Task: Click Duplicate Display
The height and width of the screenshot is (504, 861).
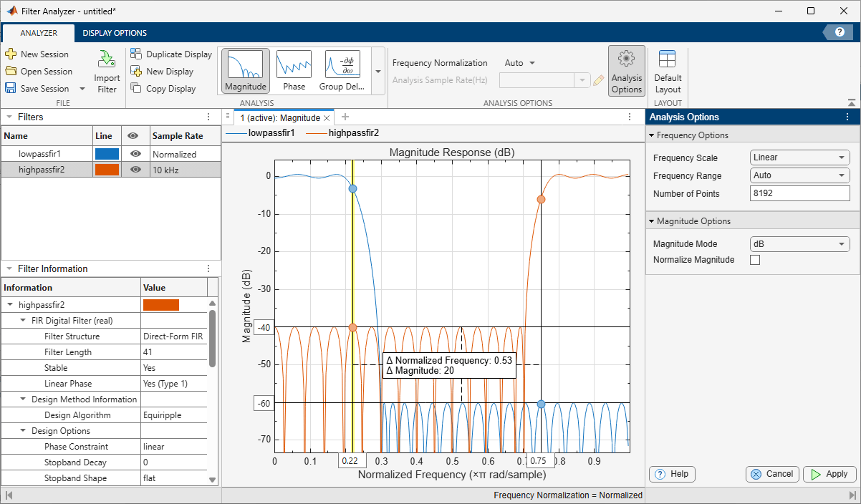Action: (171, 54)
